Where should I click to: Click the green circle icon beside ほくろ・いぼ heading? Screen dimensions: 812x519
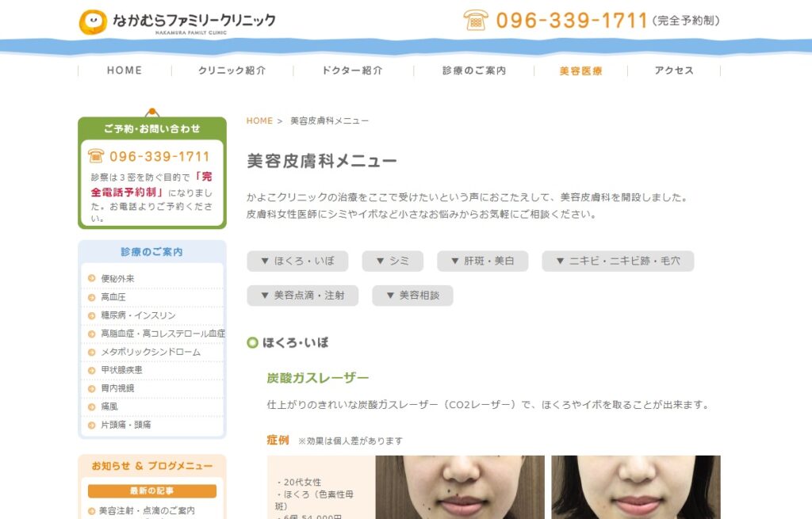(x=253, y=343)
